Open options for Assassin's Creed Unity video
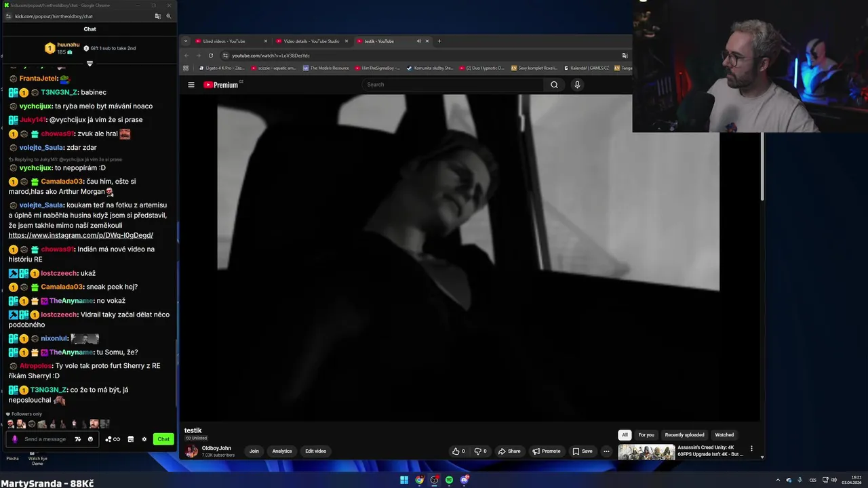Screen dimensions: 868x488 tap(751, 449)
